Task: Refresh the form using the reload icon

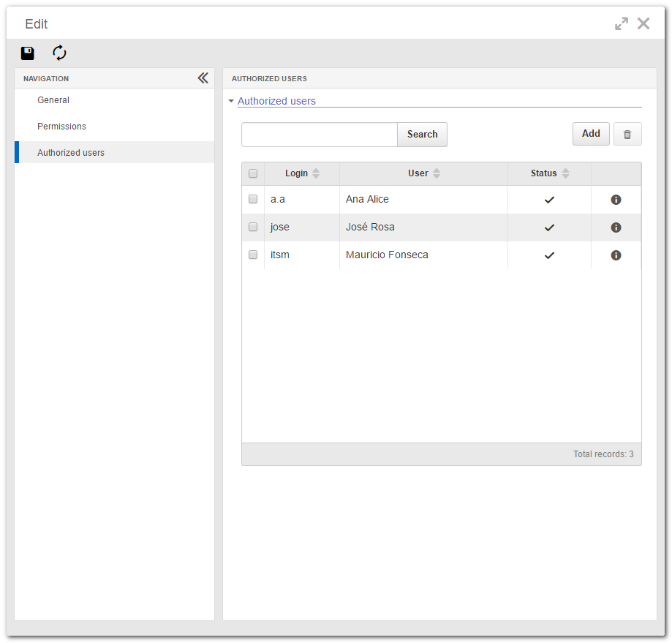Action: pos(59,53)
